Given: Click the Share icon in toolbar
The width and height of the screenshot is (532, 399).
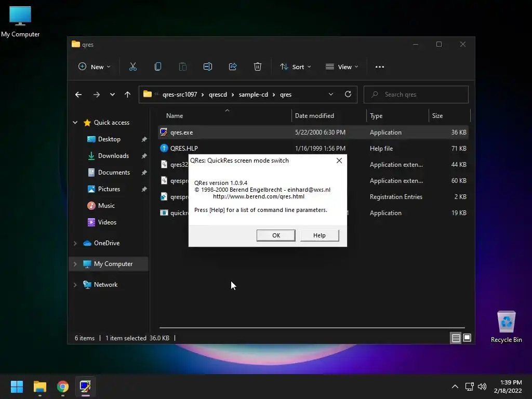Looking at the screenshot, I should click(x=233, y=67).
